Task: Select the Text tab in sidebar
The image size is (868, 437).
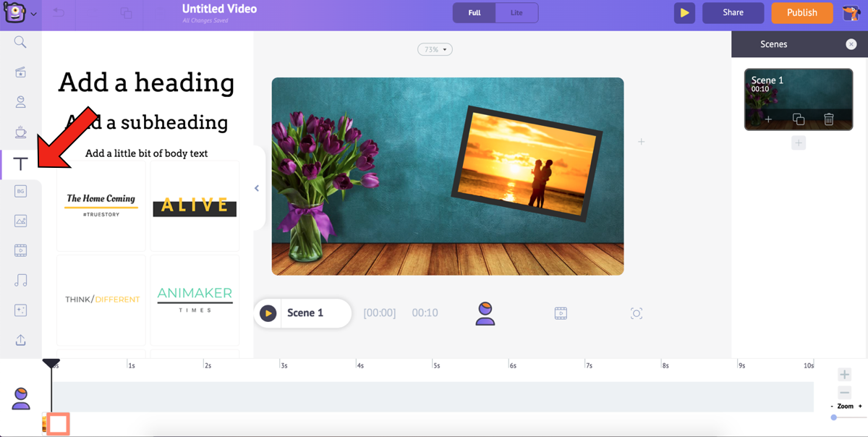Action: pos(20,164)
